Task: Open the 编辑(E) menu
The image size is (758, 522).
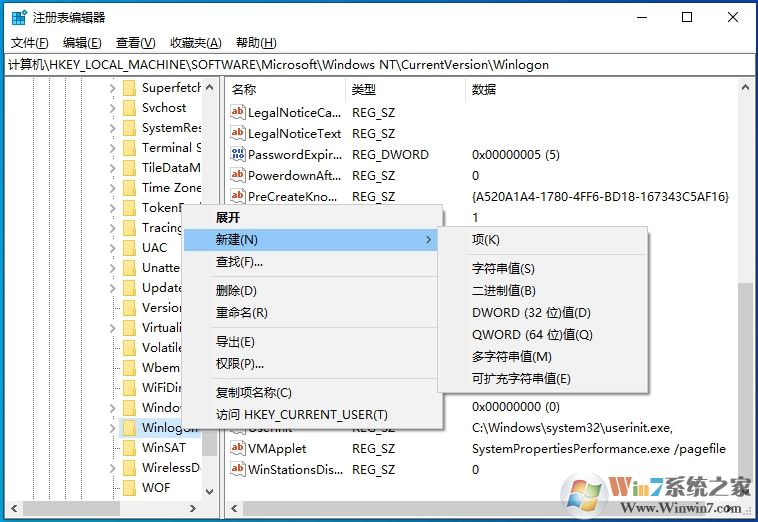Action: 82,43
